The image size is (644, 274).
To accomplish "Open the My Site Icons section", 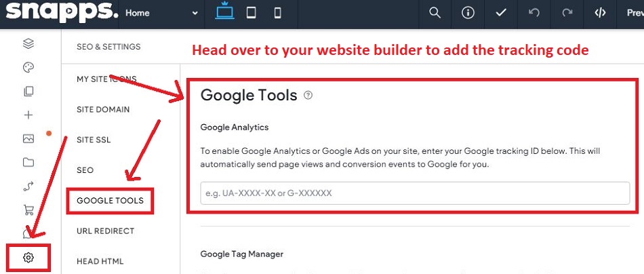I will pyautogui.click(x=106, y=79).
